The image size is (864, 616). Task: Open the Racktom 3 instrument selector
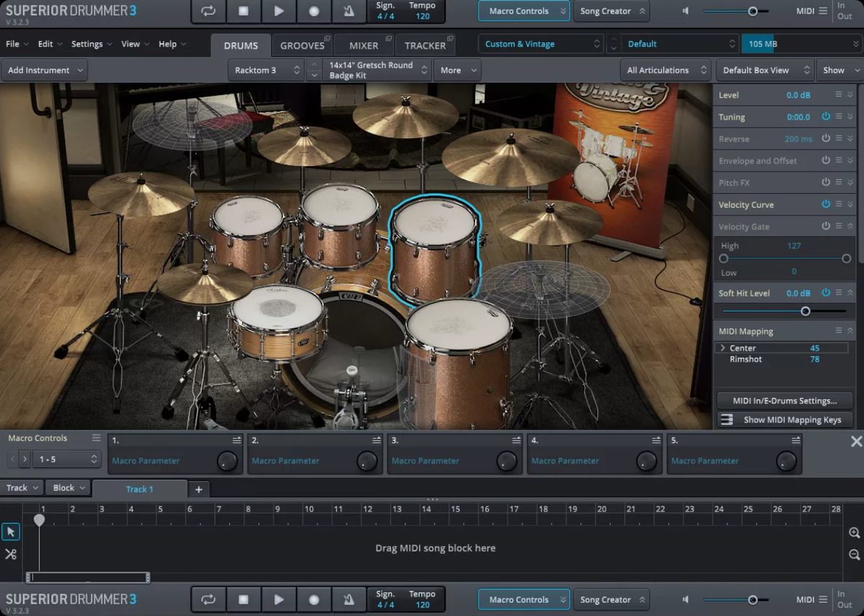pyautogui.click(x=267, y=71)
